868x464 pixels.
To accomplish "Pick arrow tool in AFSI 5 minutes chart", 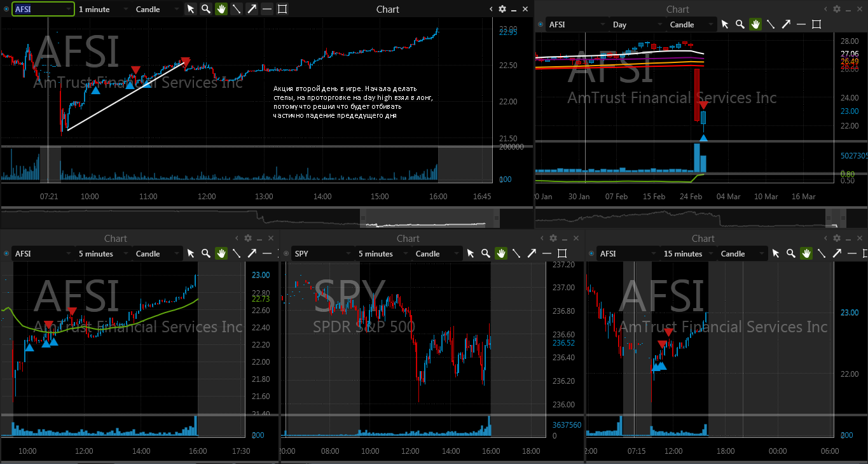I will pos(252,253).
